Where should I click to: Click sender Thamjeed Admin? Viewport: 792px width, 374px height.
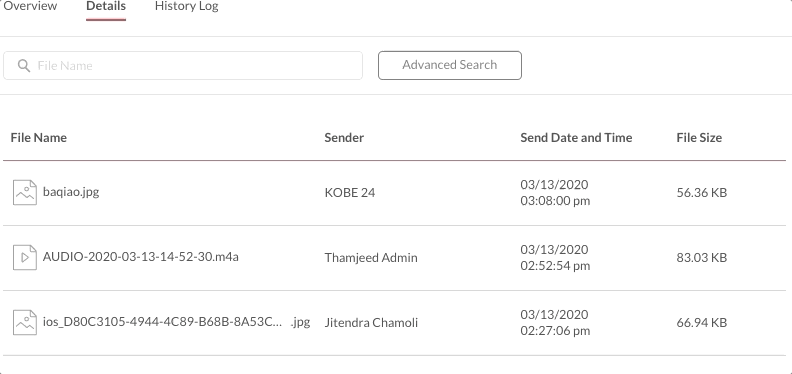(371, 258)
